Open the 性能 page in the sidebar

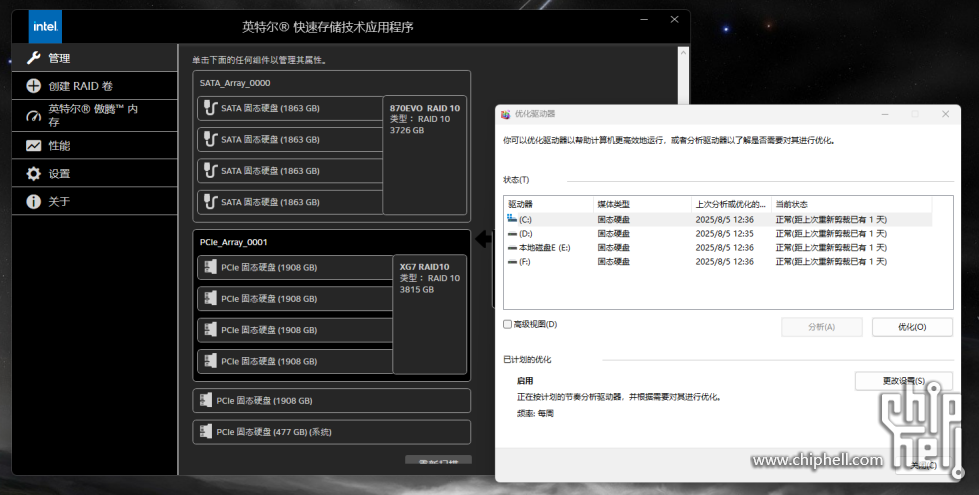[x=94, y=145]
